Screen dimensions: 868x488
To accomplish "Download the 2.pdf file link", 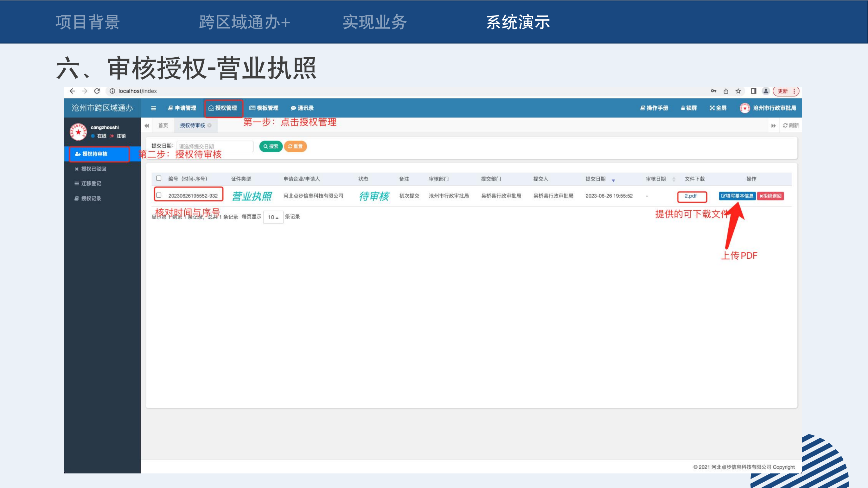I will (x=690, y=196).
